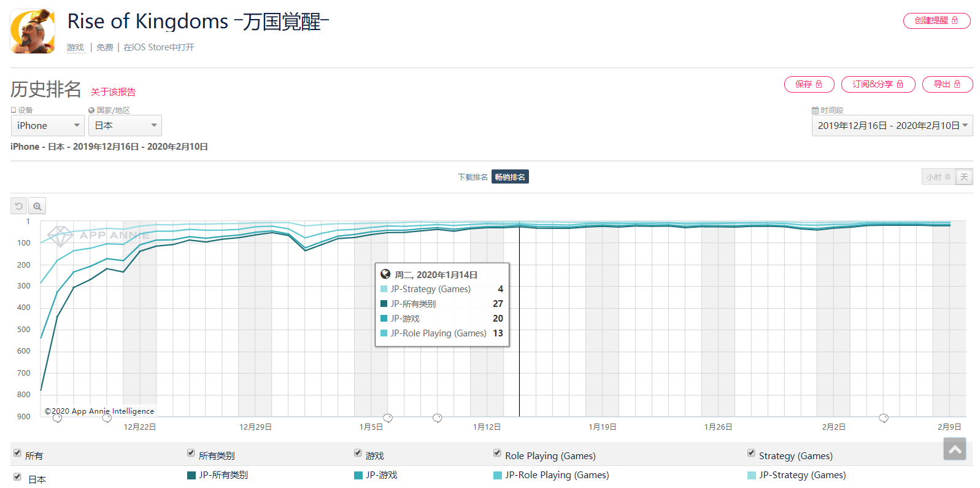The width and height of the screenshot is (980, 488).
Task: Click the Rise of Kingdoms app icon
Action: coord(33,31)
